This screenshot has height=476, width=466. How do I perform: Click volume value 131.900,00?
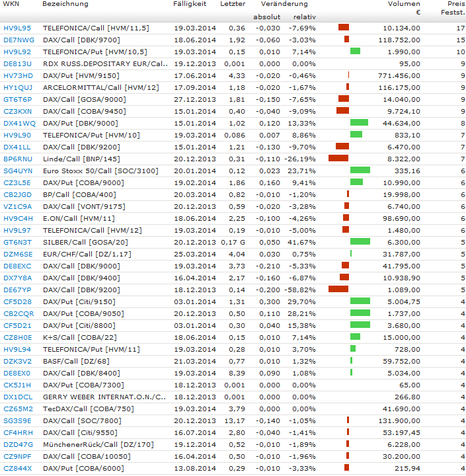click(x=399, y=420)
